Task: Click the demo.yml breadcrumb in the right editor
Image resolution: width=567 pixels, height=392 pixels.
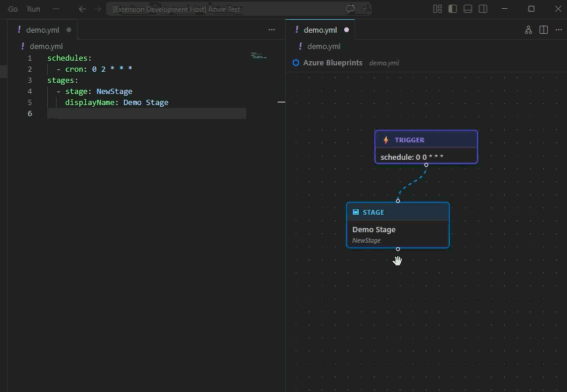Action: [324, 46]
